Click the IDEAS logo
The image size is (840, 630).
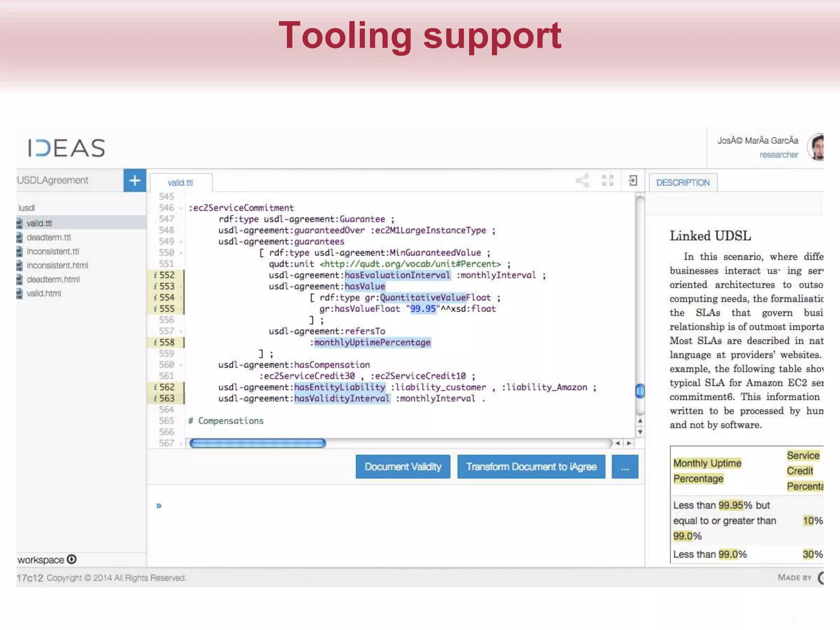pyautogui.click(x=66, y=148)
